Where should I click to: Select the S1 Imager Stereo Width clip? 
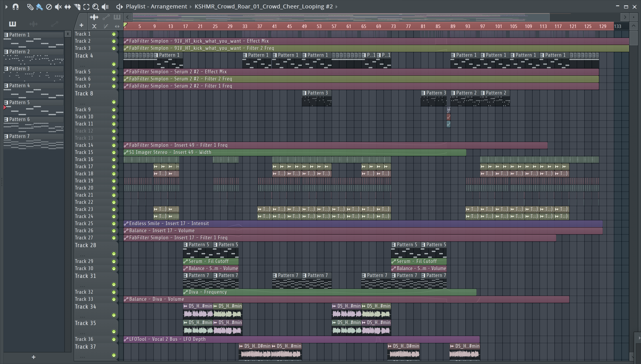coord(295,152)
